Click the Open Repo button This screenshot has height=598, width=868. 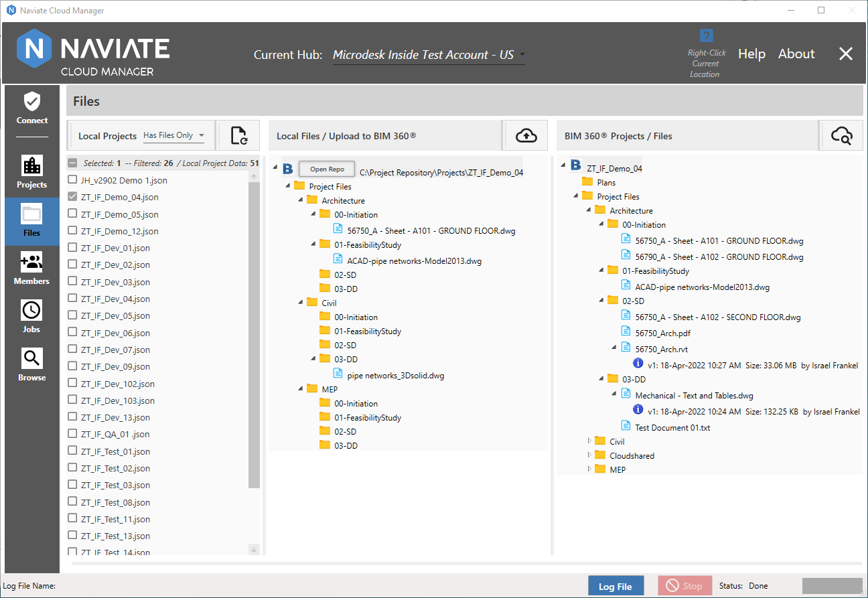click(327, 169)
